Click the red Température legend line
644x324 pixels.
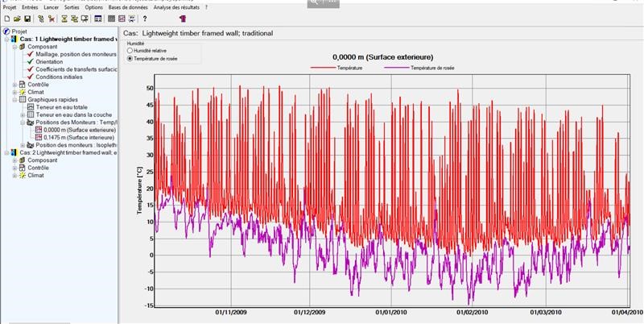pyautogui.click(x=320, y=69)
